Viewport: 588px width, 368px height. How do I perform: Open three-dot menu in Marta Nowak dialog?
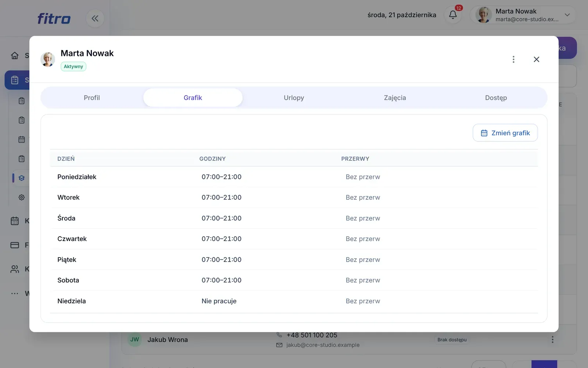[513, 59]
